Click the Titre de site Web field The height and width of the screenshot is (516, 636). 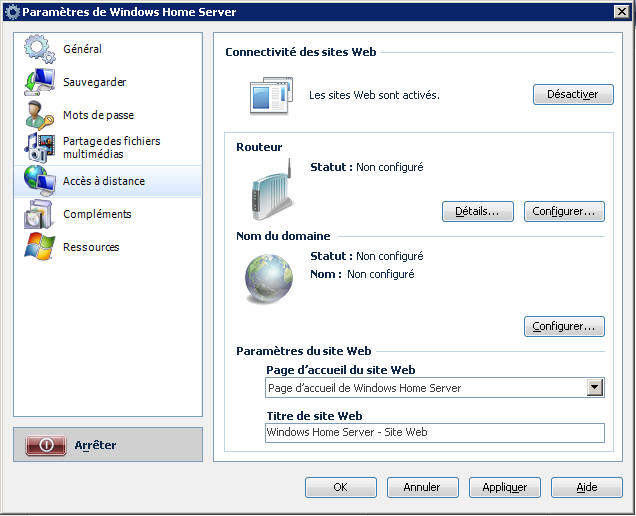(434, 433)
